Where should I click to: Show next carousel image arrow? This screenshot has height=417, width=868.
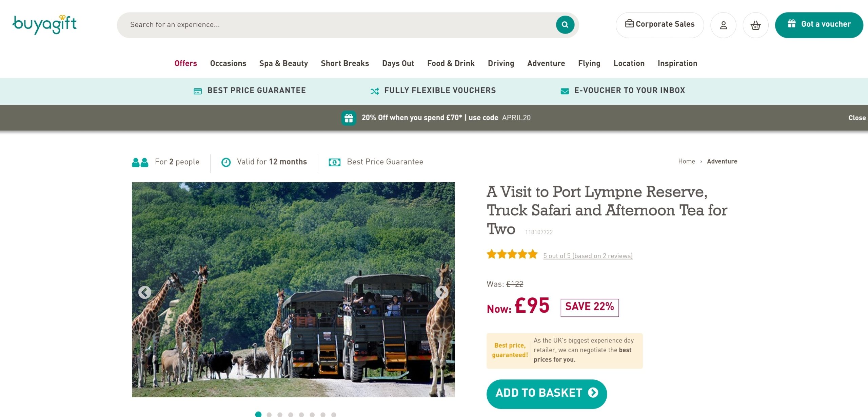point(441,292)
